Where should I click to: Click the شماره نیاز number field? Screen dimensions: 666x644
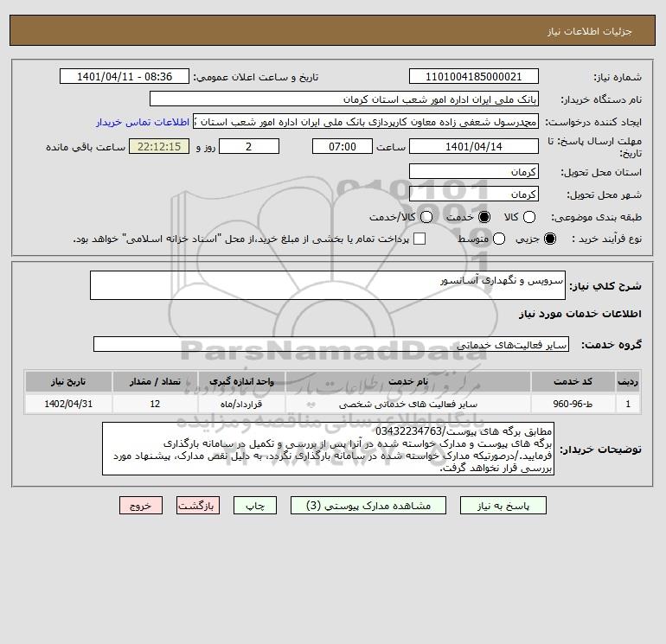click(474, 77)
